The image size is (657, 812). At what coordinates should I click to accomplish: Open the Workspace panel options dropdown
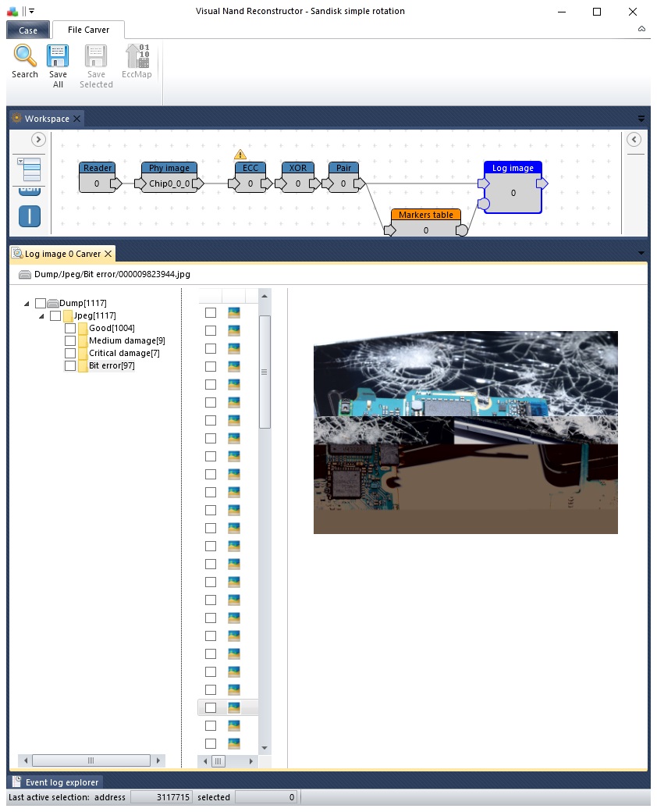pos(641,119)
